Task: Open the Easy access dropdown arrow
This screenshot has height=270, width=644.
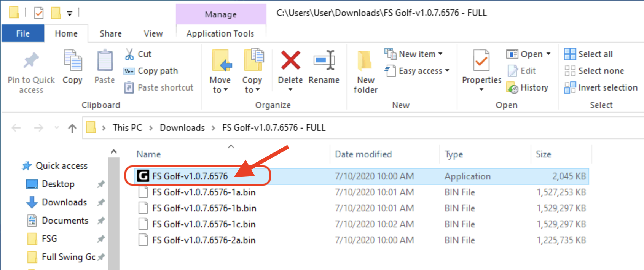Action: [x=447, y=71]
